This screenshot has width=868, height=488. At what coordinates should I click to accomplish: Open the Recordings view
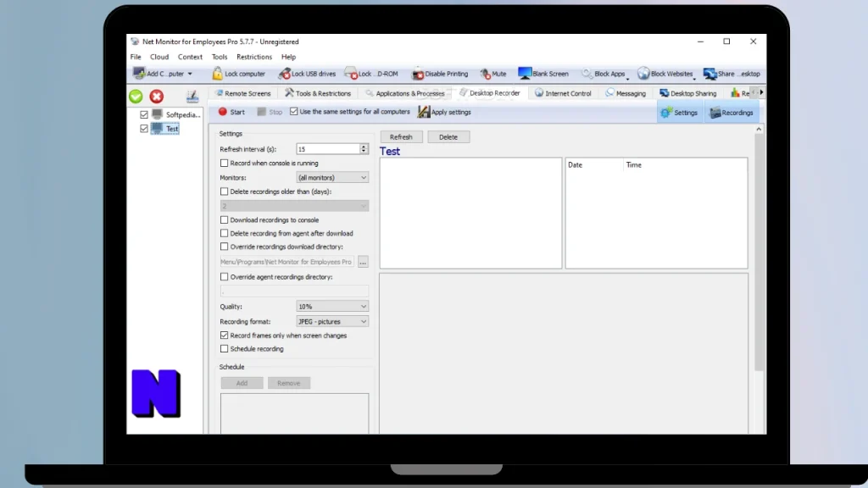[732, 113]
